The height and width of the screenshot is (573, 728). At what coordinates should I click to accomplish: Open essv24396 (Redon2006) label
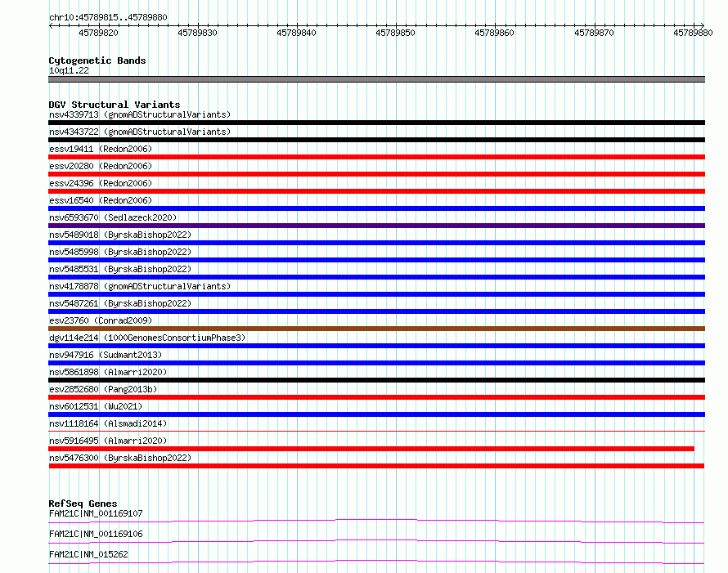(101, 183)
